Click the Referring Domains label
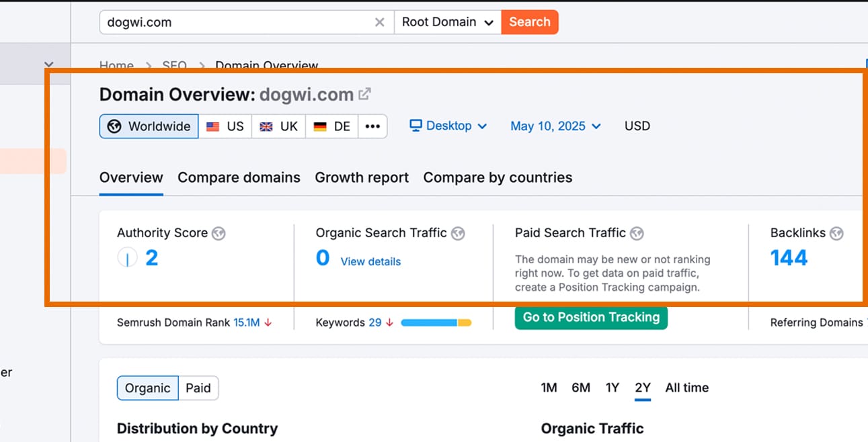This screenshot has height=442, width=868. [x=817, y=322]
